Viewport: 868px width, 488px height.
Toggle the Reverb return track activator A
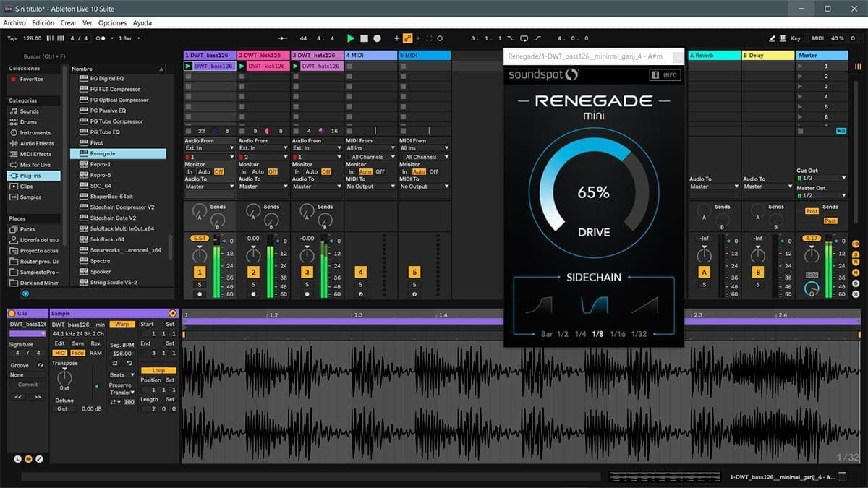pyautogui.click(x=705, y=273)
